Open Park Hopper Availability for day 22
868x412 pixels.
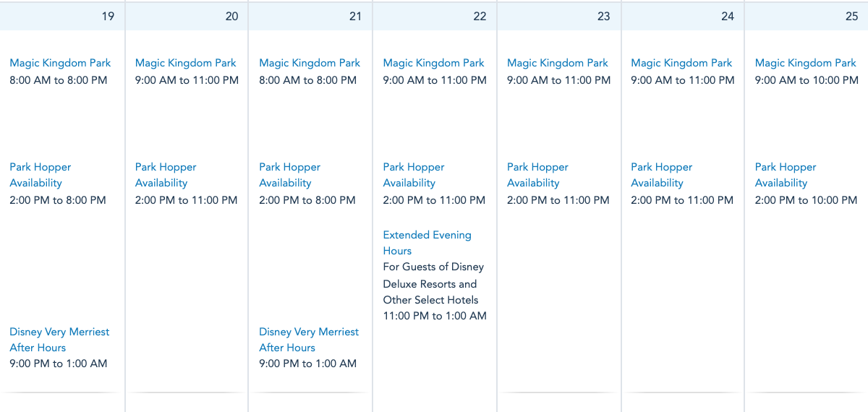tap(414, 175)
